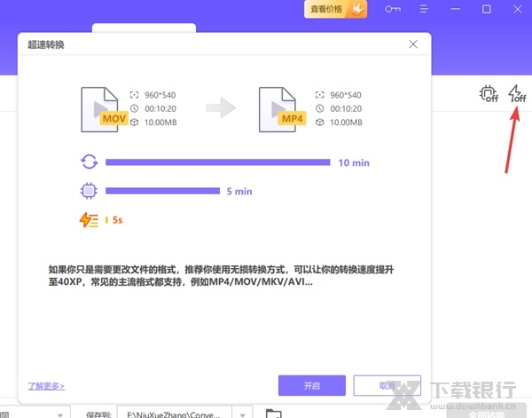Open the output folder icon

click(273, 414)
